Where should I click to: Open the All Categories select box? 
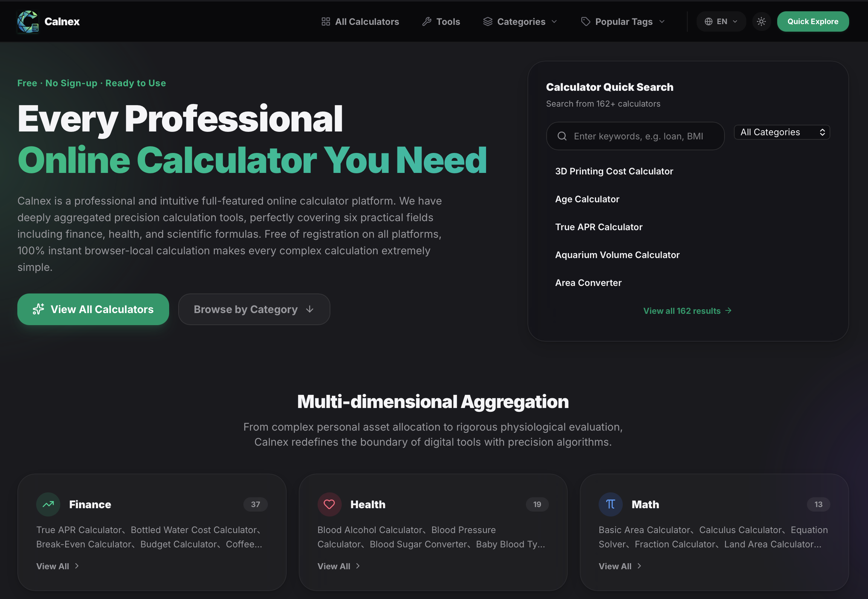click(782, 132)
